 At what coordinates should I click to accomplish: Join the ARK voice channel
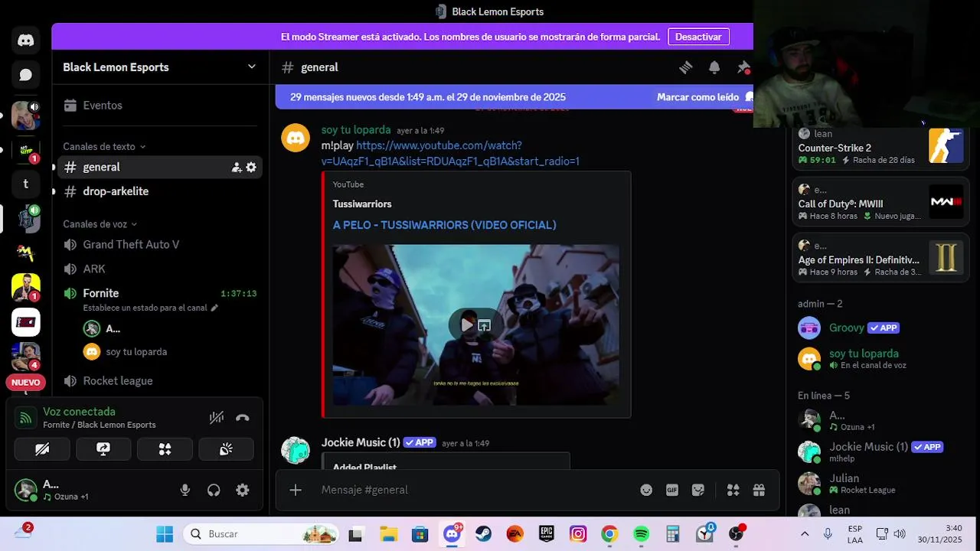(x=159, y=269)
